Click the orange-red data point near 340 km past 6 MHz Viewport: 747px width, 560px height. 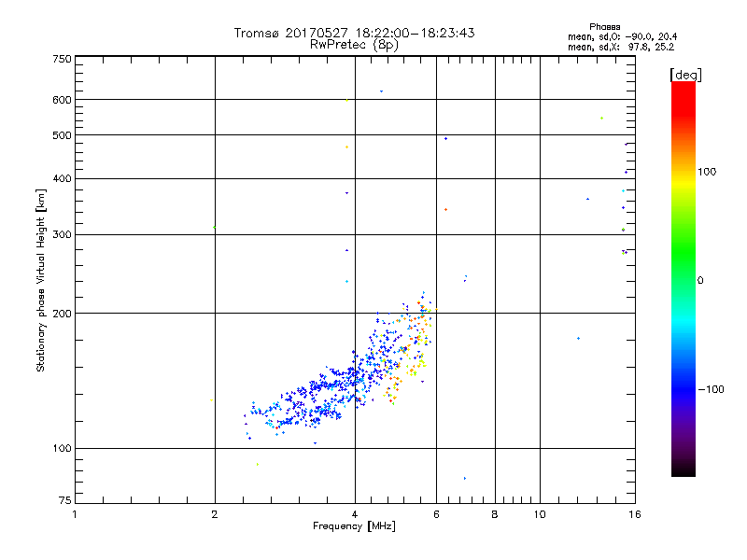tap(446, 209)
